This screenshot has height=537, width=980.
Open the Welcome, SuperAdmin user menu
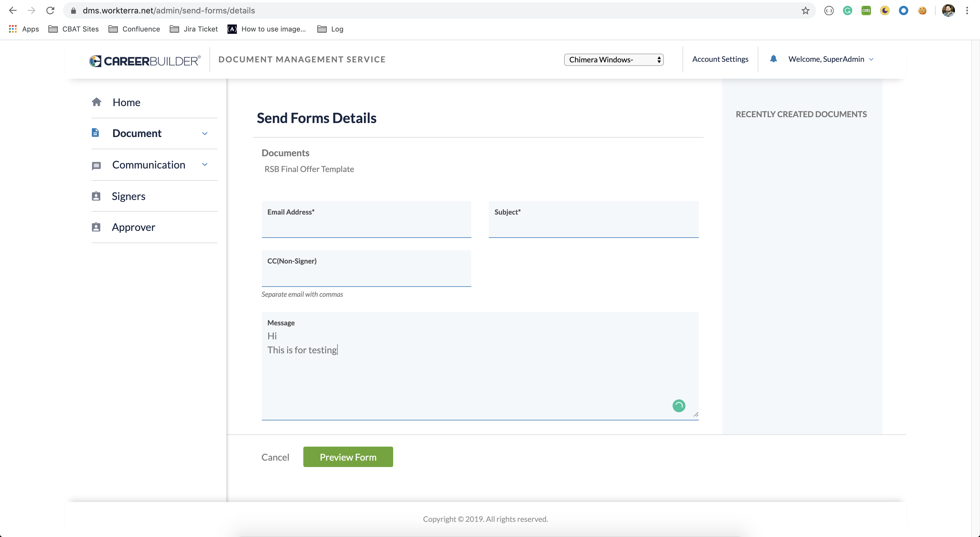click(x=830, y=59)
